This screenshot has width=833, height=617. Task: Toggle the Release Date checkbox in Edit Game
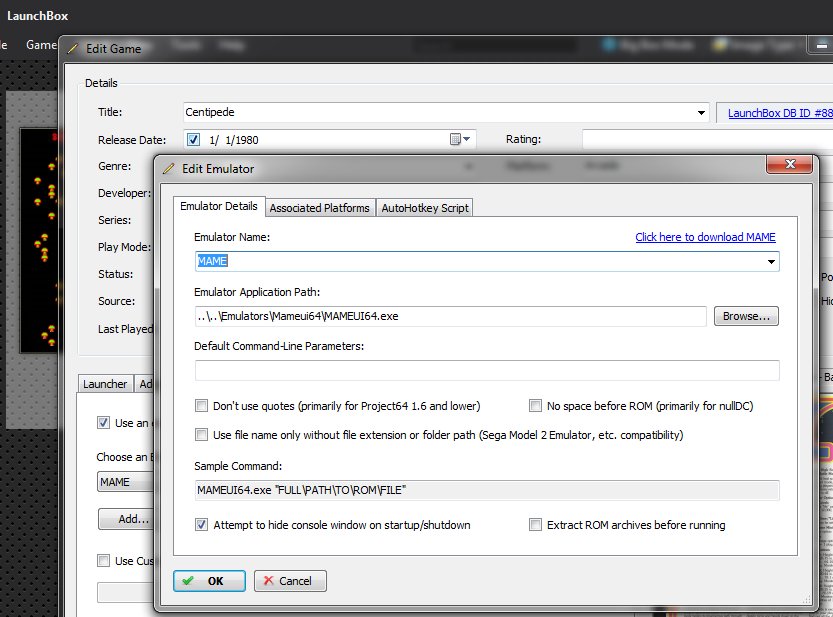tap(193, 140)
